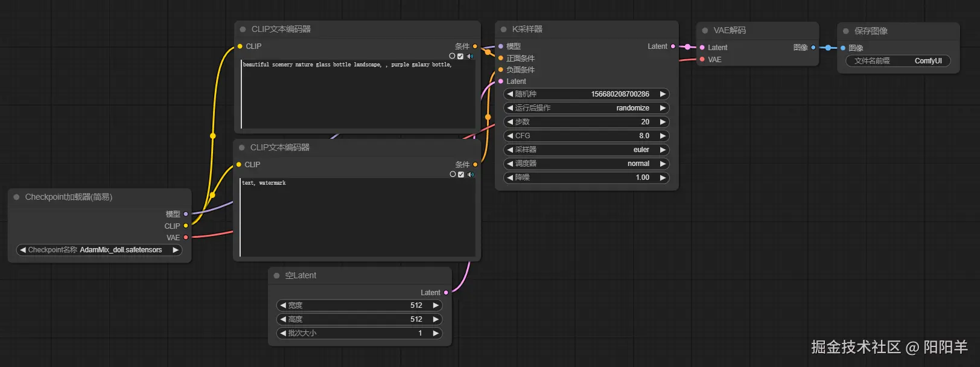Click the 条件 output socket of the upper CLIP文本编码器
The height and width of the screenshot is (367, 980).
coord(475,46)
